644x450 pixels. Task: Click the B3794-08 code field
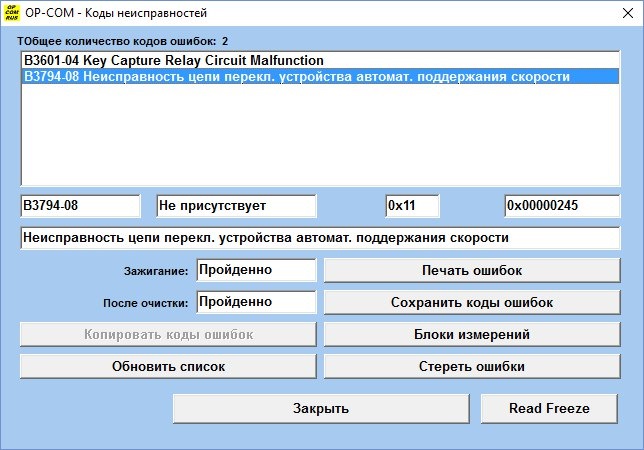coord(80,206)
